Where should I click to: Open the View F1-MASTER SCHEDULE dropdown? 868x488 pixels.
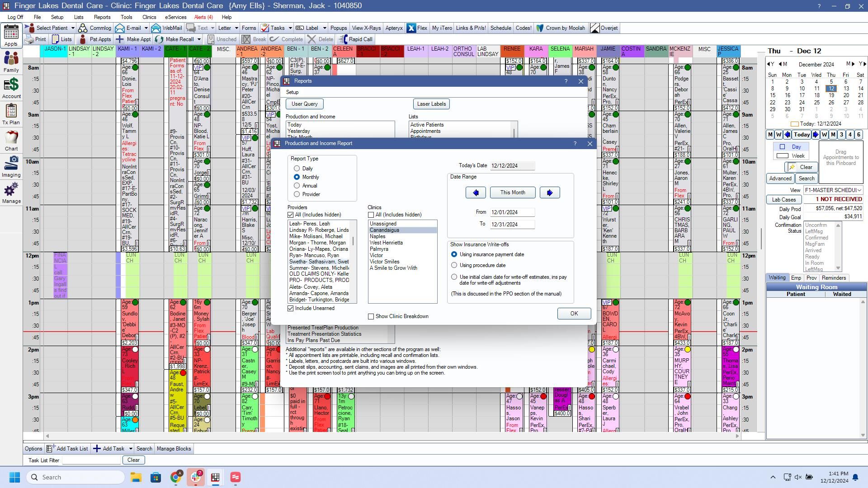(x=833, y=190)
